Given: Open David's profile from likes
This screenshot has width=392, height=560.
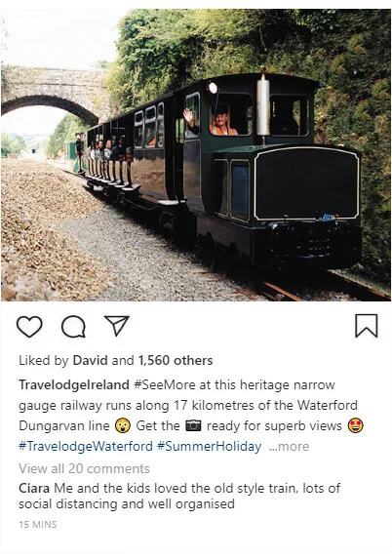Looking at the screenshot, I should coord(90,360).
